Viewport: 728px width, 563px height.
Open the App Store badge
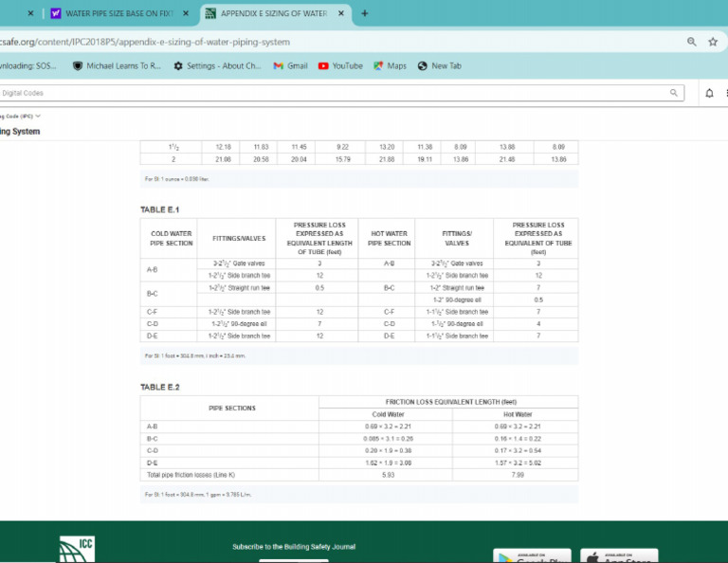coord(619,556)
